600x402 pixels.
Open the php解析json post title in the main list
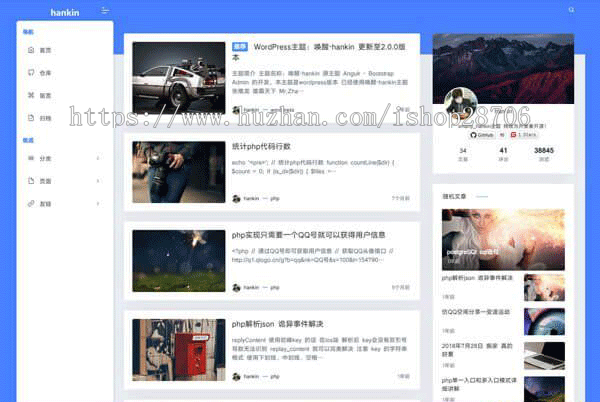pos(277,324)
